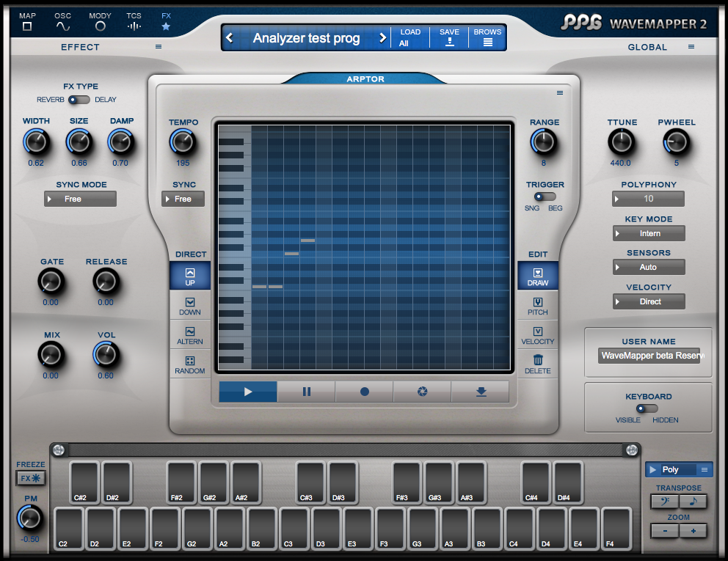
Task: Click LOAD All button
Action: (x=410, y=37)
